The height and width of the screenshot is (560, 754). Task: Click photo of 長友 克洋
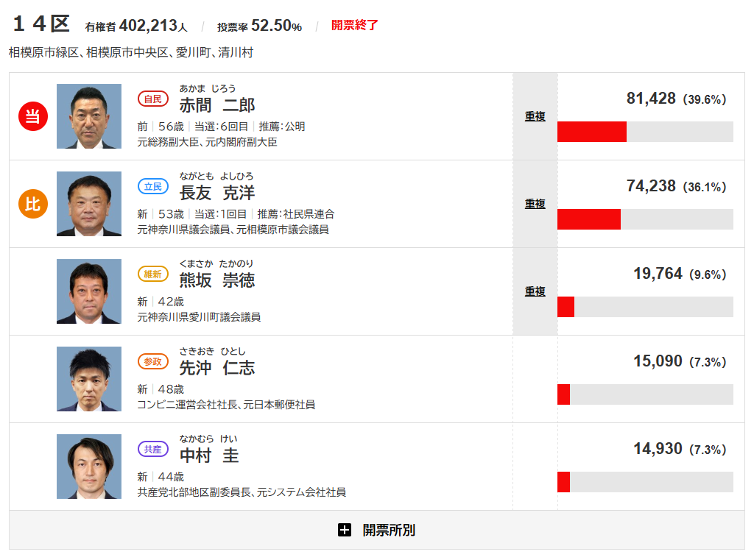pyautogui.click(x=89, y=204)
